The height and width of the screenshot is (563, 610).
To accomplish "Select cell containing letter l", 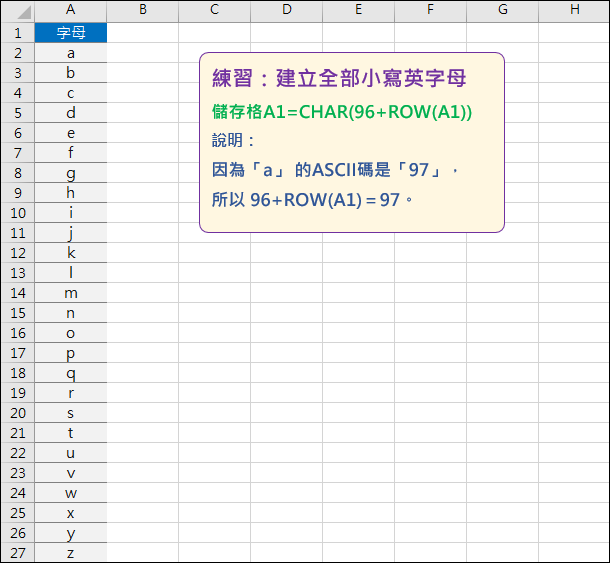I will coord(70,273).
